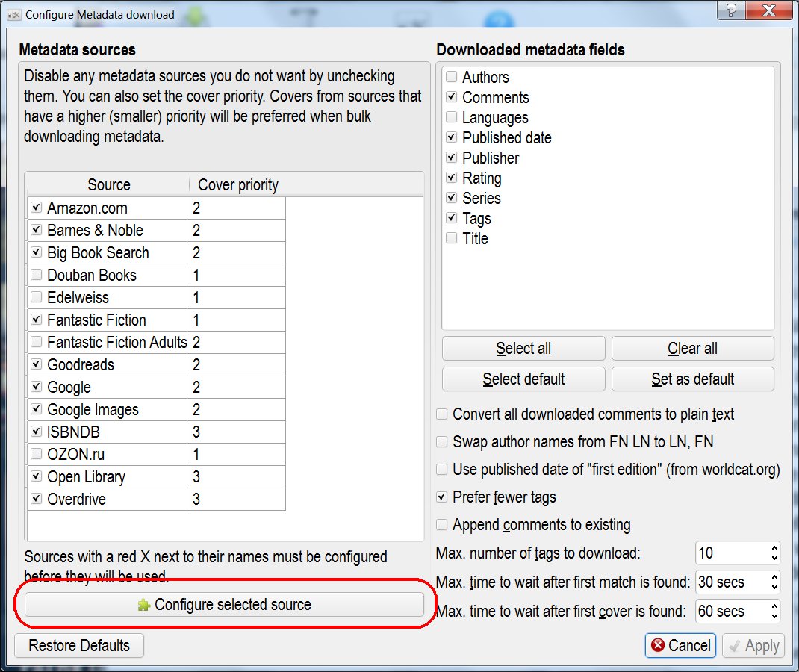799x672 pixels.
Task: Enable Fantastic Fiction Adults source
Action: point(36,342)
